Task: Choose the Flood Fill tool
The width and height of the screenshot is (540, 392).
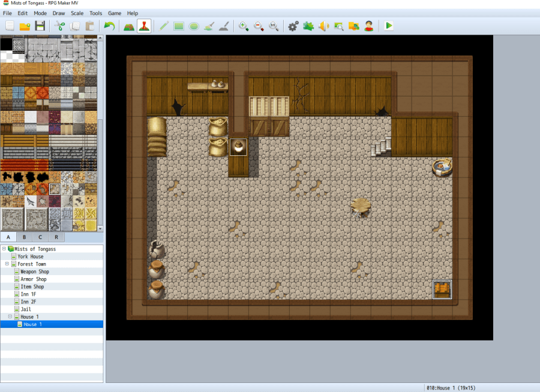Action: [208, 26]
